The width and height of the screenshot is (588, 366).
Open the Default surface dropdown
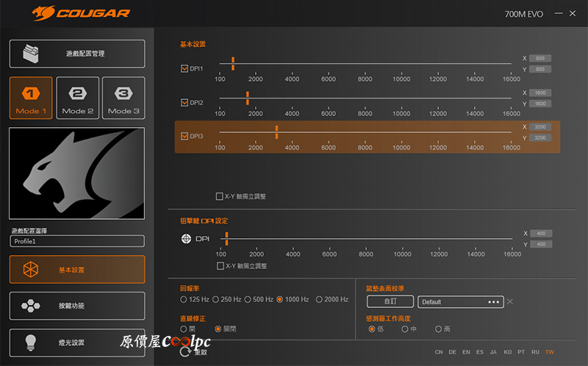pyautogui.click(x=461, y=302)
